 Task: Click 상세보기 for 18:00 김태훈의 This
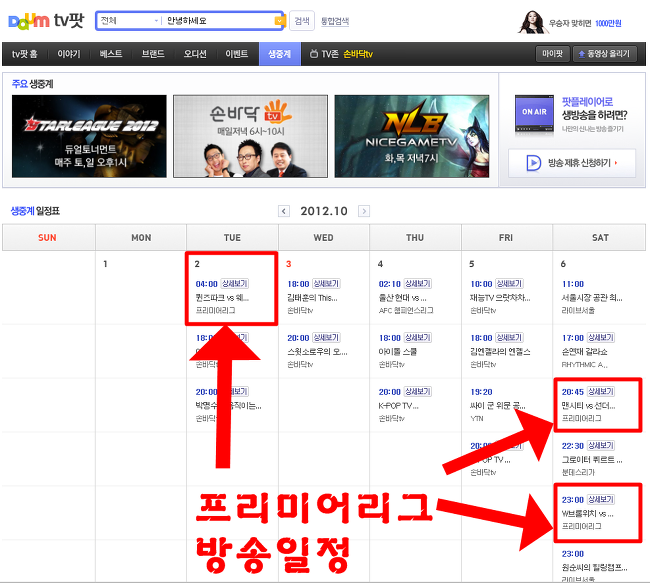(326, 284)
